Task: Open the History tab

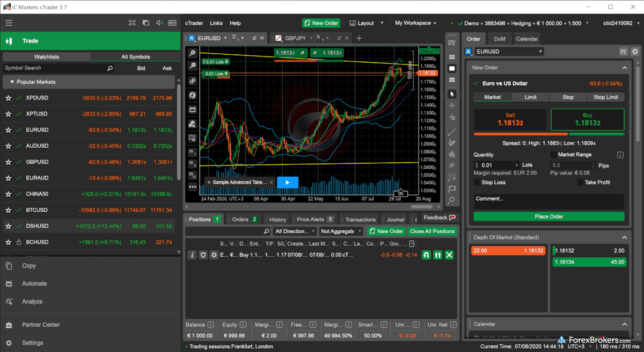Action: pos(277,219)
